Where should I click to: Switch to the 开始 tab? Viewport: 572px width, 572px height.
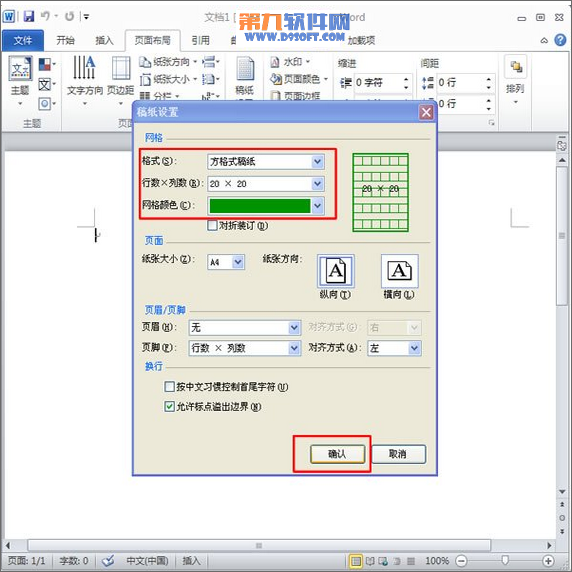pos(66,40)
